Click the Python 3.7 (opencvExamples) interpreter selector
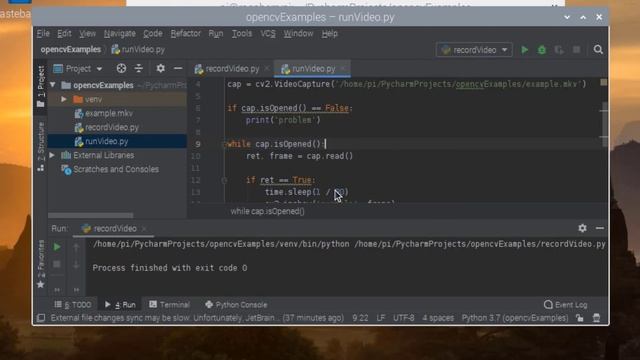The image size is (640, 360). (x=515, y=318)
